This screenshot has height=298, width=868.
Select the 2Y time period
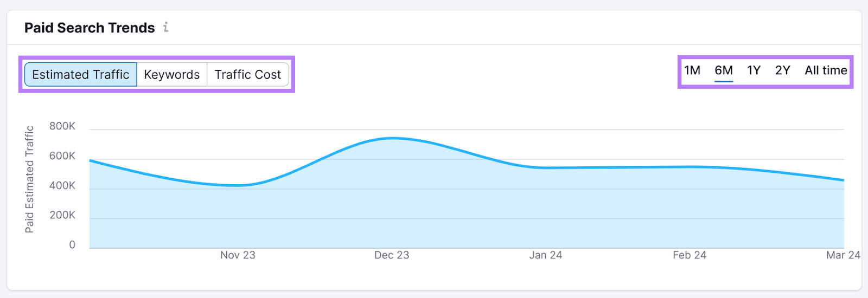782,70
